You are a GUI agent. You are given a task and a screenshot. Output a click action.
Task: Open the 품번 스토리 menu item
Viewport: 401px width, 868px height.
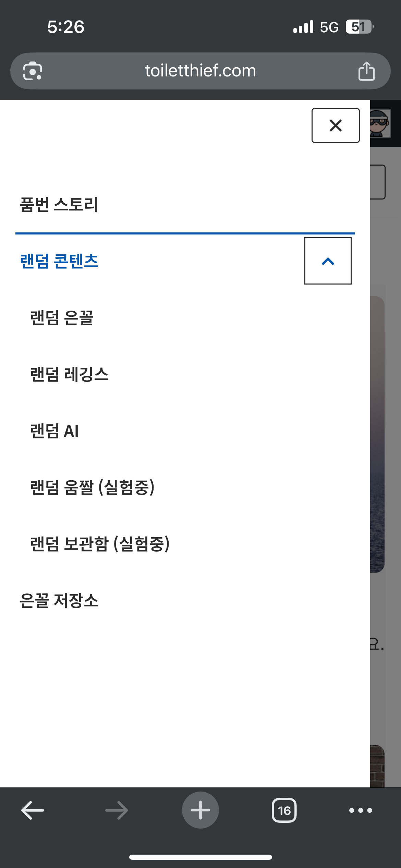point(59,205)
